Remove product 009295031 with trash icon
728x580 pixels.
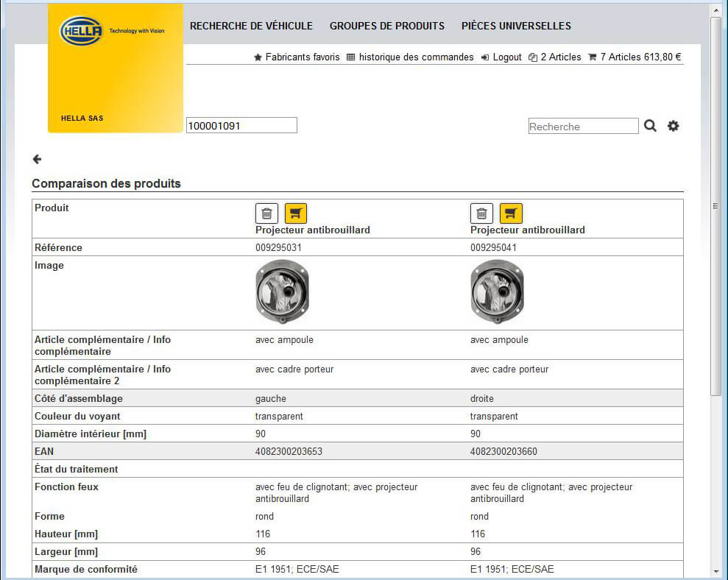[x=266, y=213]
